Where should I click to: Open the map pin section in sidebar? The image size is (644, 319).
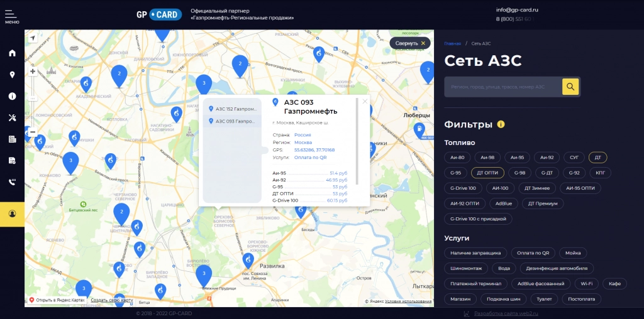tap(13, 75)
